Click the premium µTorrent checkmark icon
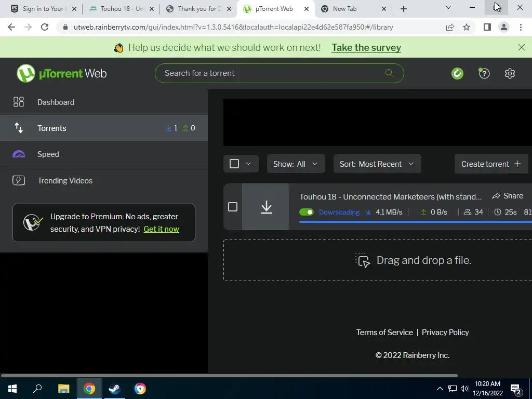 (x=33, y=222)
